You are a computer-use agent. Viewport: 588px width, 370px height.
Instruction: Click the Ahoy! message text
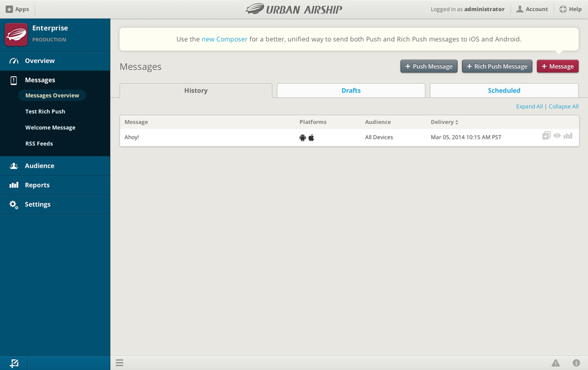(132, 138)
